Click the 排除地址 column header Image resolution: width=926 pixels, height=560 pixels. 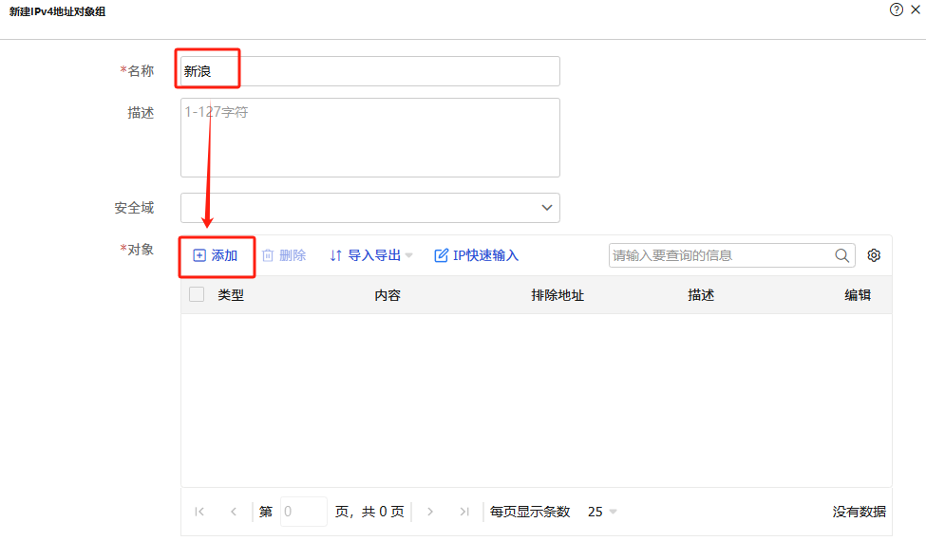557,295
